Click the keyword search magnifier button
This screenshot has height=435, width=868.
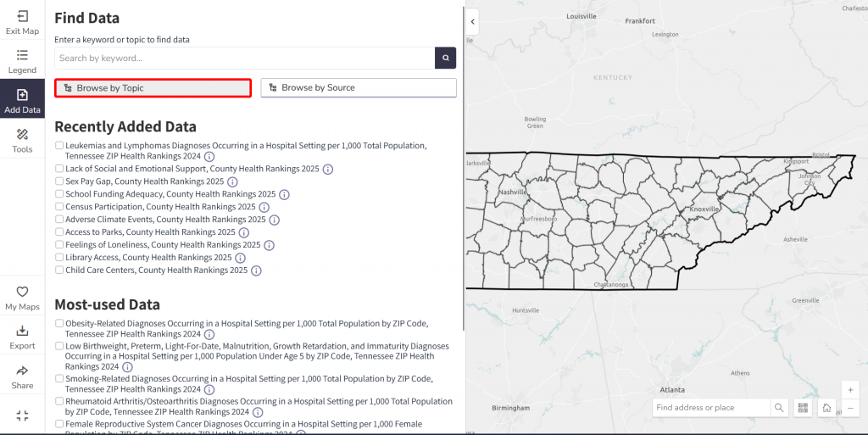(446, 58)
